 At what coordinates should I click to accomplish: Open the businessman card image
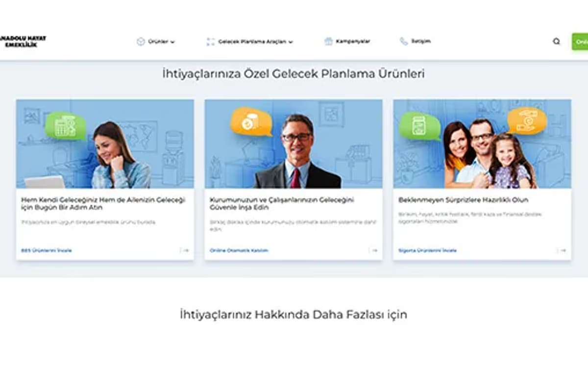pyautogui.click(x=294, y=144)
